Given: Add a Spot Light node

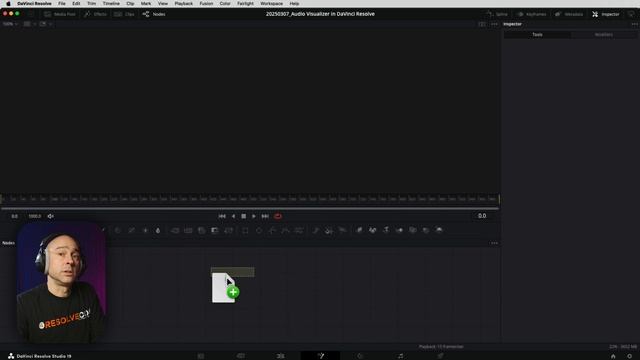Looking at the screenshot, I should pos(426,231).
